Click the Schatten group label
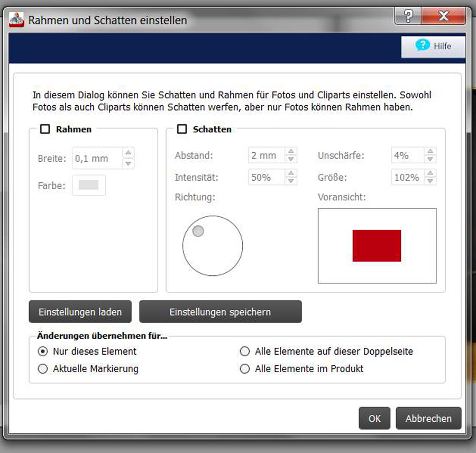 (212, 130)
